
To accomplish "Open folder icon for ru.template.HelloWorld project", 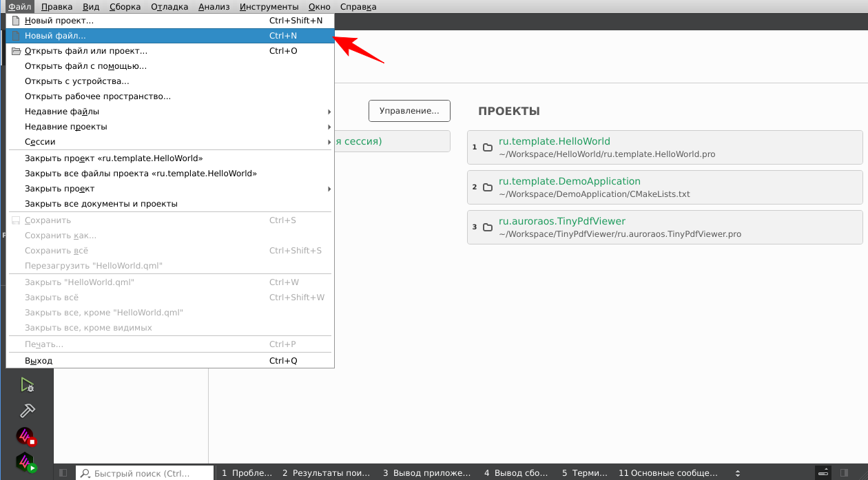I will (x=488, y=147).
